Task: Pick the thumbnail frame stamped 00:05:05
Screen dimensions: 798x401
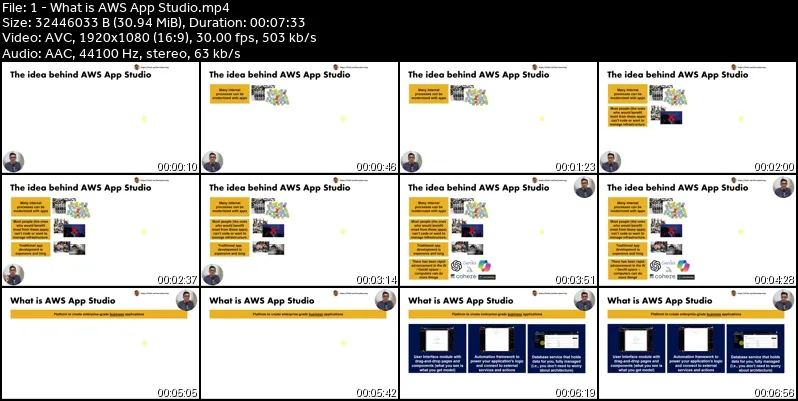Action: [x=100, y=343]
